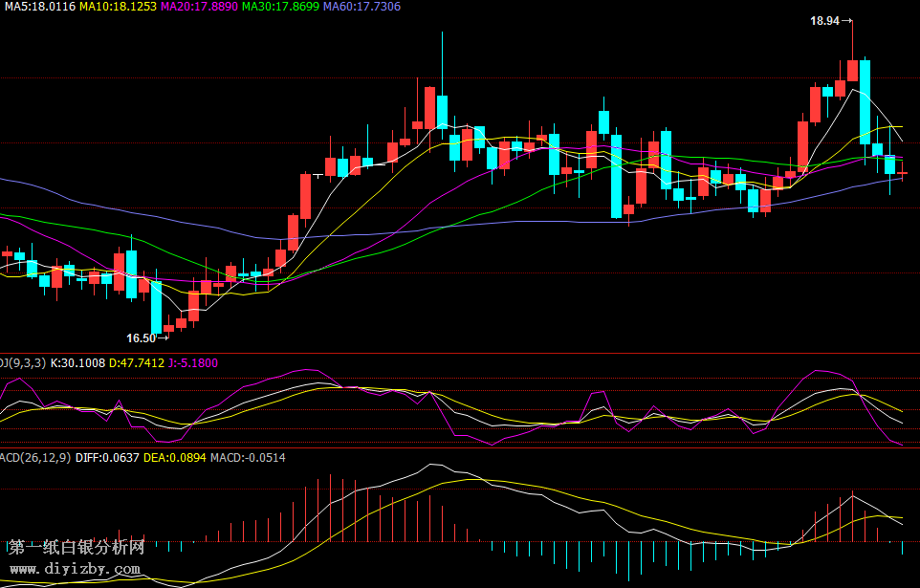The image size is (920, 588).
Task: Click the blue MA60:17.7306 label
Action: (361, 7)
